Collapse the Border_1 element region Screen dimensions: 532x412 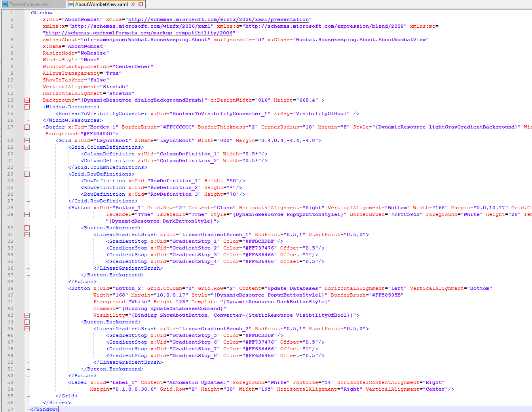point(27,127)
